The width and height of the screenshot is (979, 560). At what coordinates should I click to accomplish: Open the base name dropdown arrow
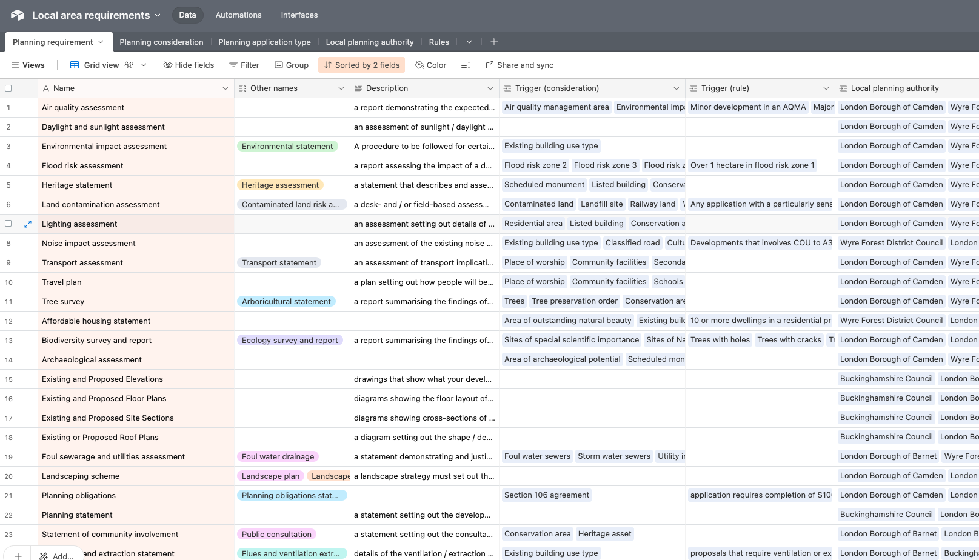point(158,15)
